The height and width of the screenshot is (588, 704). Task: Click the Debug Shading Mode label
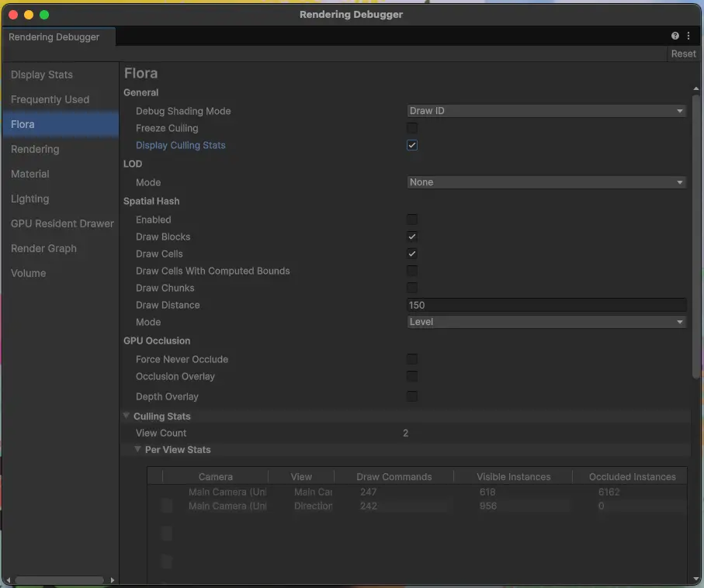point(183,111)
